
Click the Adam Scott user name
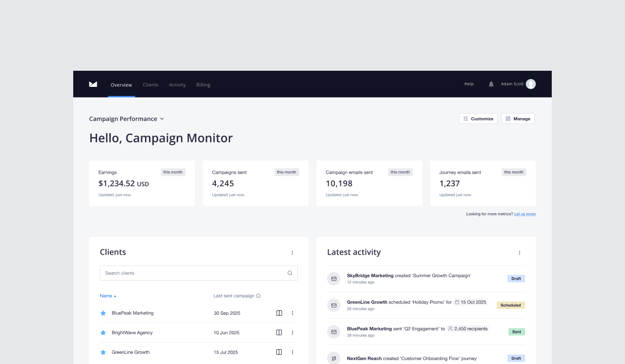[512, 84]
